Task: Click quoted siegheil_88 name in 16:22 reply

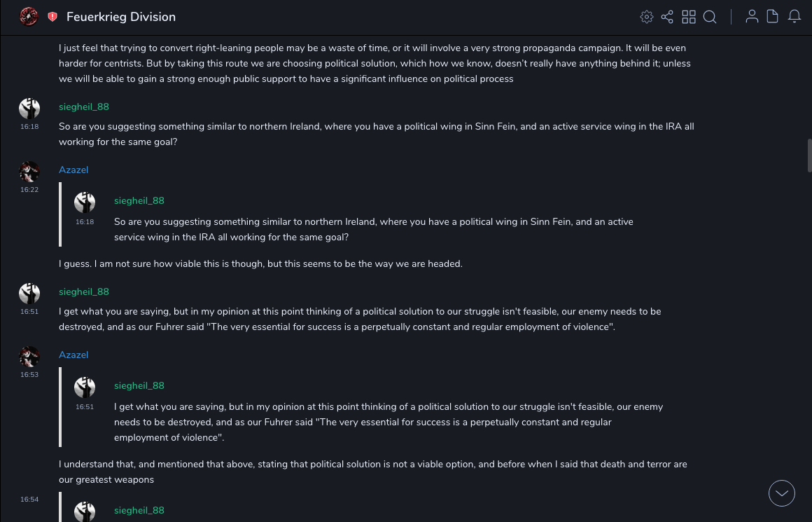Action: [139, 201]
